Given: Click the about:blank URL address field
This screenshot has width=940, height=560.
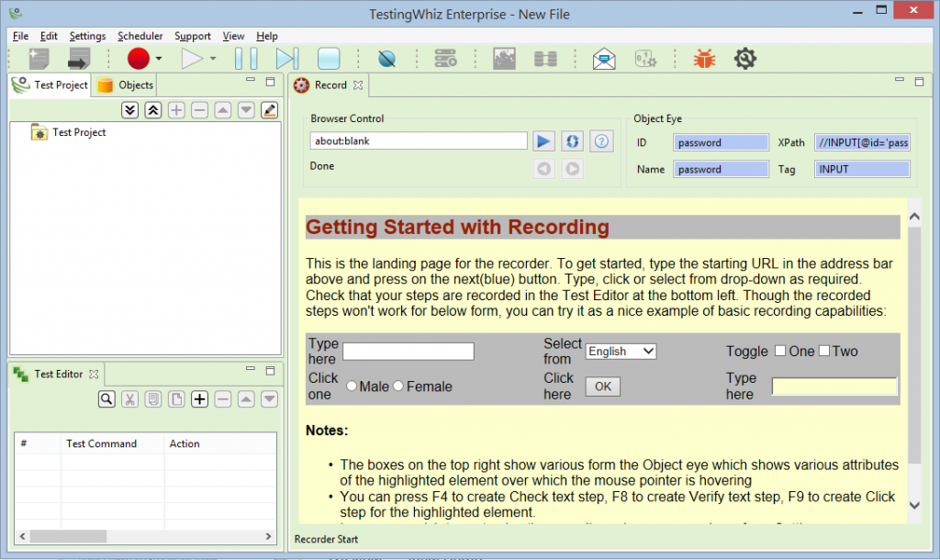Looking at the screenshot, I should [x=419, y=140].
